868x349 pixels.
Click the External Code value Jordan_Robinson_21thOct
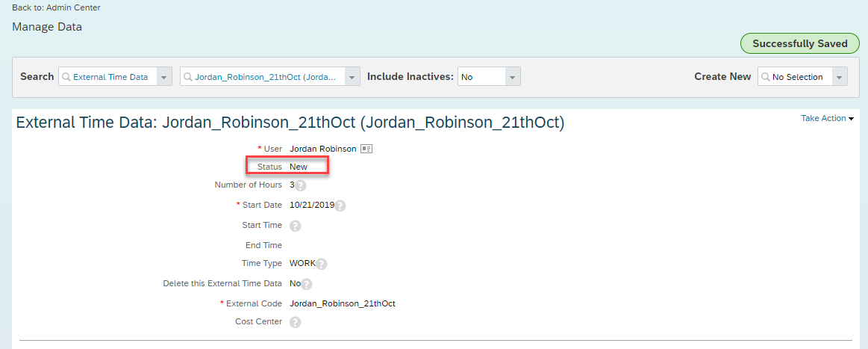(x=342, y=303)
